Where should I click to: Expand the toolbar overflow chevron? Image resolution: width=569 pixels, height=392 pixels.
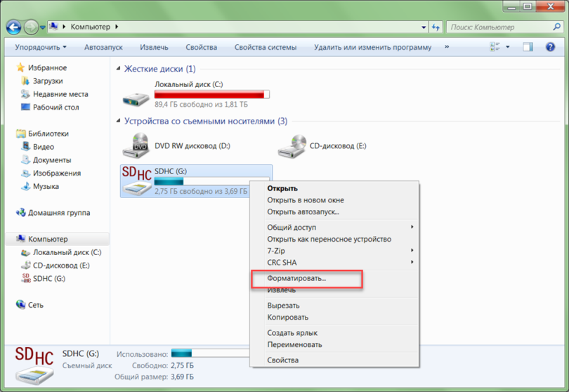(x=447, y=47)
